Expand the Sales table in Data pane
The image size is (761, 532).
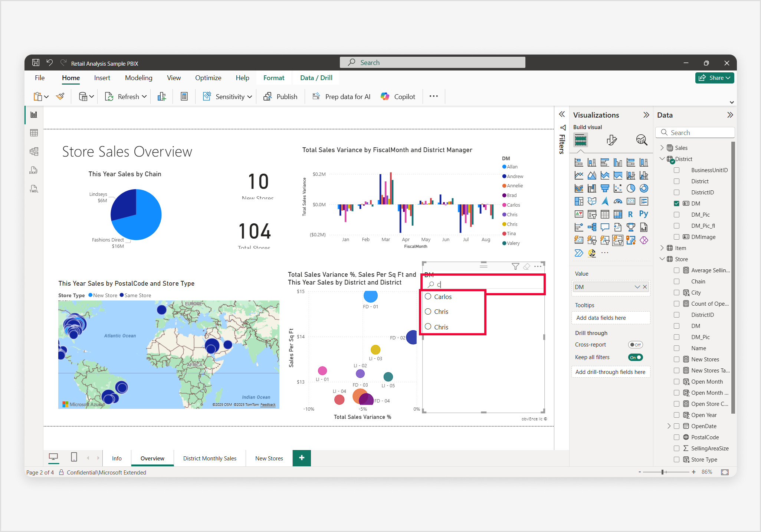click(662, 148)
